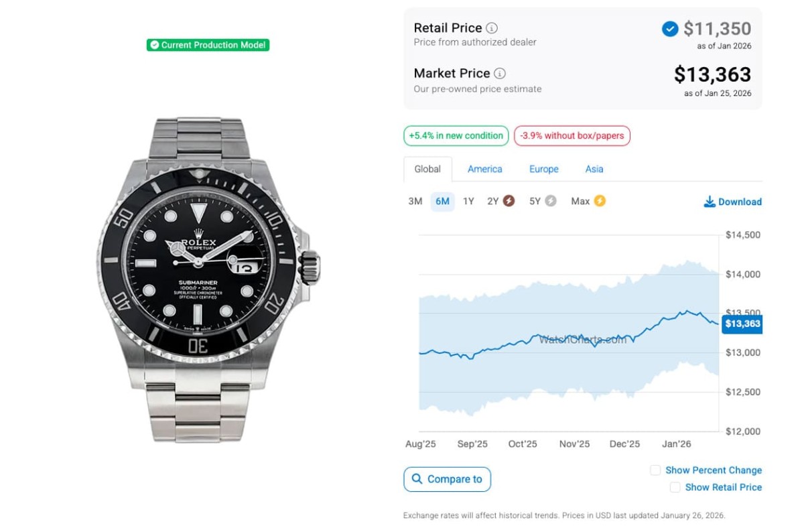Image resolution: width=804 pixels, height=532 pixels.
Task: Click the +5.4% in new condition badge
Action: point(456,136)
